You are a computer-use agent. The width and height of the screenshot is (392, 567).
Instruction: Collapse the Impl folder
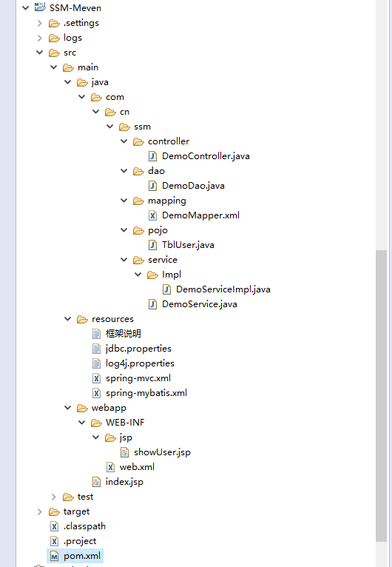138,275
